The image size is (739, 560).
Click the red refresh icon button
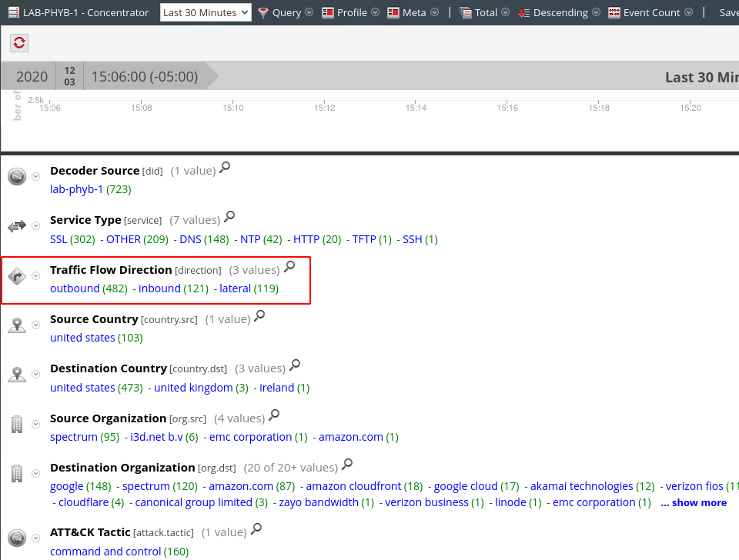[19, 43]
